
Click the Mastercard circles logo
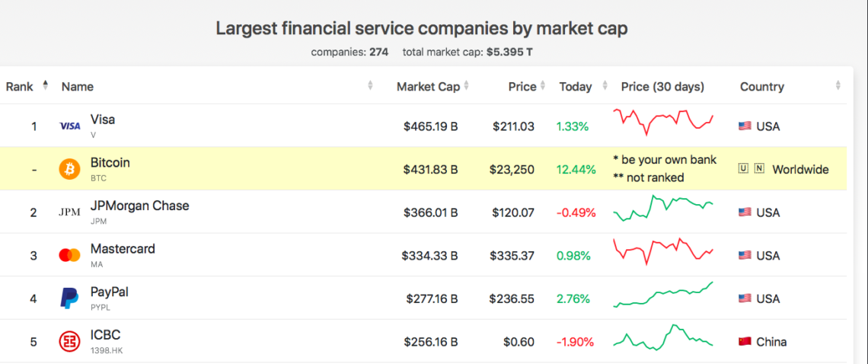tap(69, 256)
